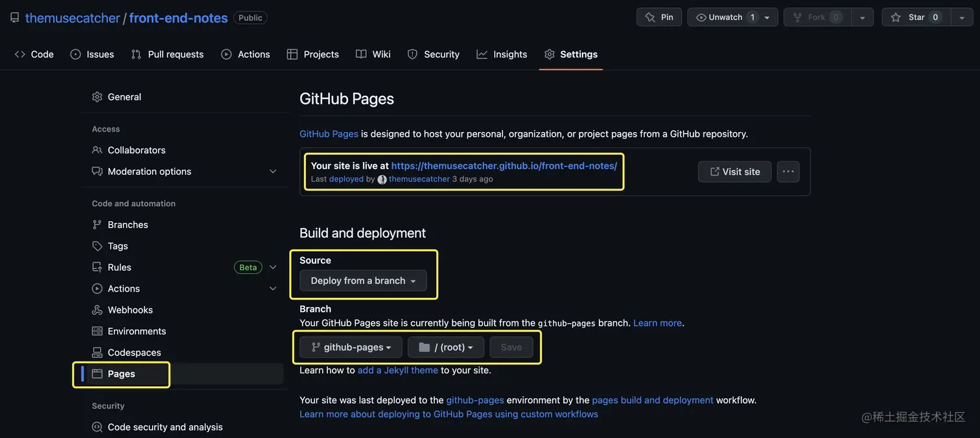The height and width of the screenshot is (438, 980).
Task: Open the github-pages branch selector
Action: pos(351,347)
